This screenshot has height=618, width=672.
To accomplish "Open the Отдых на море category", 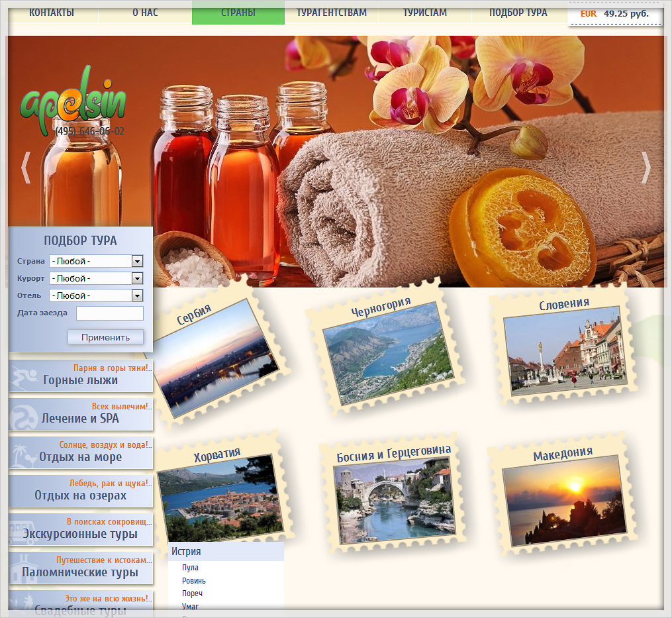I will pyautogui.click(x=81, y=452).
